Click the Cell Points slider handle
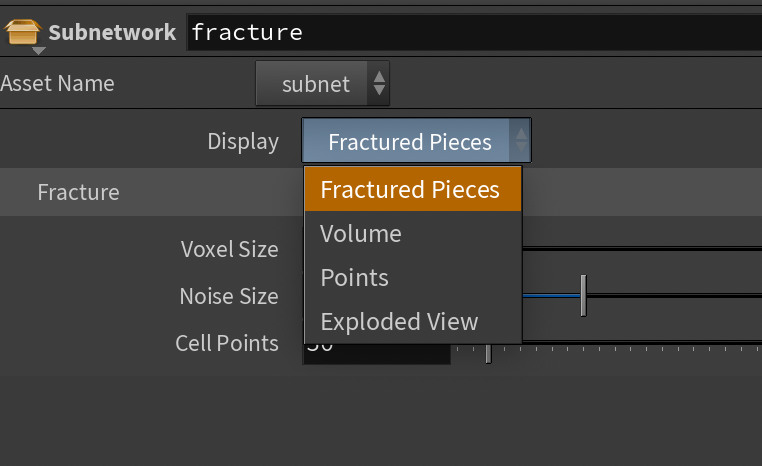 pyautogui.click(x=488, y=353)
